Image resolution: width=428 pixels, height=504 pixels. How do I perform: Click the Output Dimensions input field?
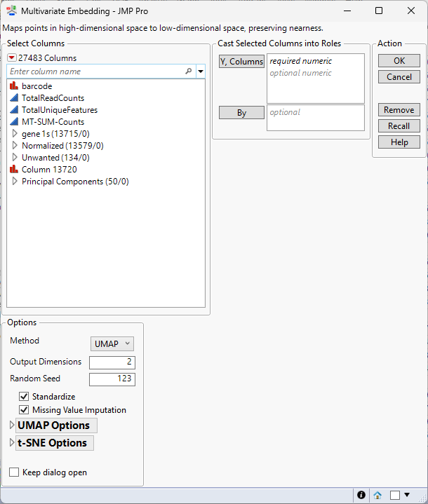(112, 362)
